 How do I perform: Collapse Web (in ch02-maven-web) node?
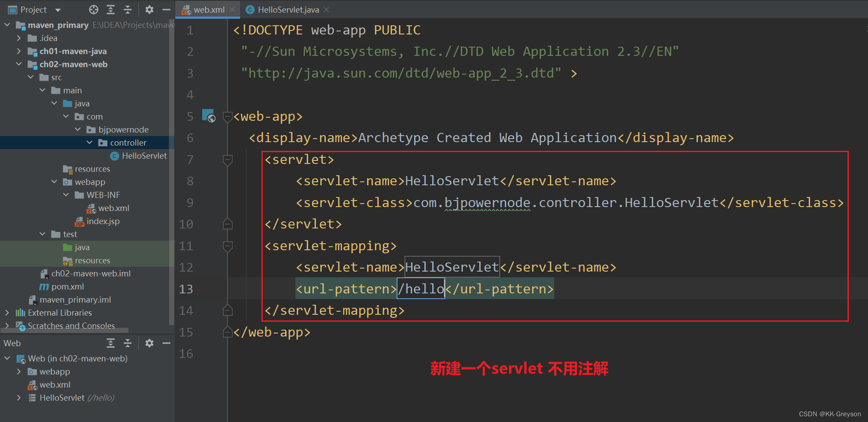[x=7, y=358]
